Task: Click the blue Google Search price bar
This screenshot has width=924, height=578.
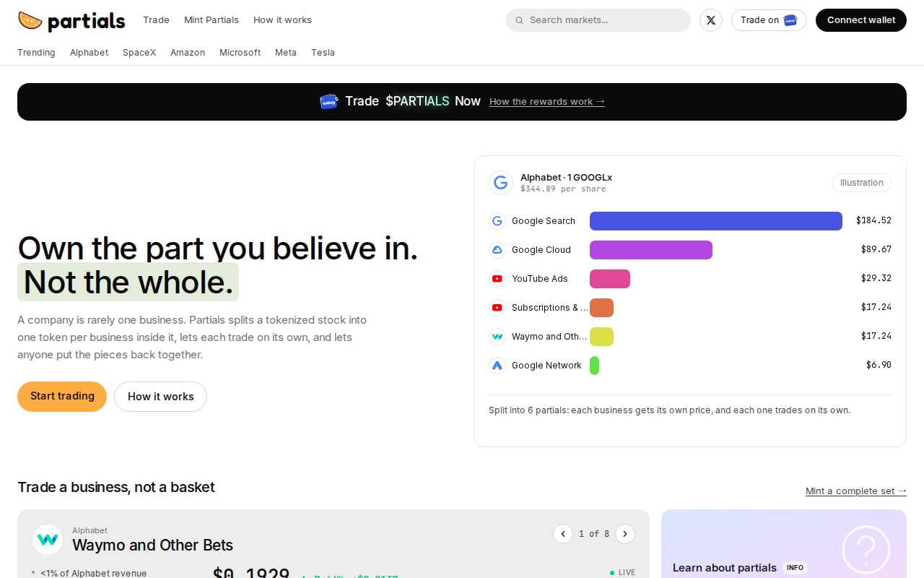Action: click(716, 221)
